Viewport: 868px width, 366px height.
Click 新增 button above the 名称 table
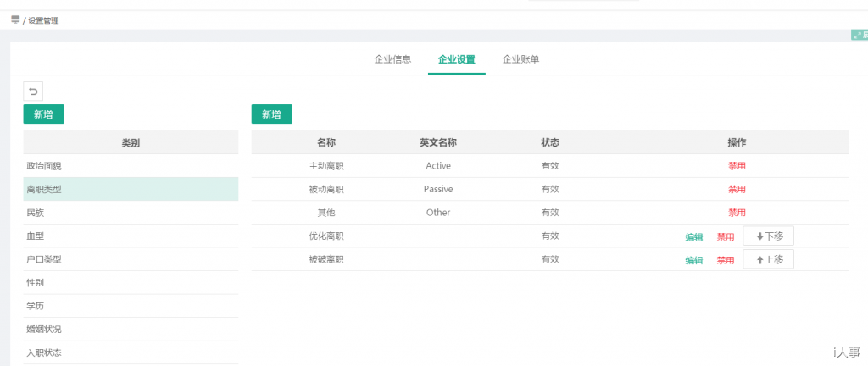tap(272, 114)
